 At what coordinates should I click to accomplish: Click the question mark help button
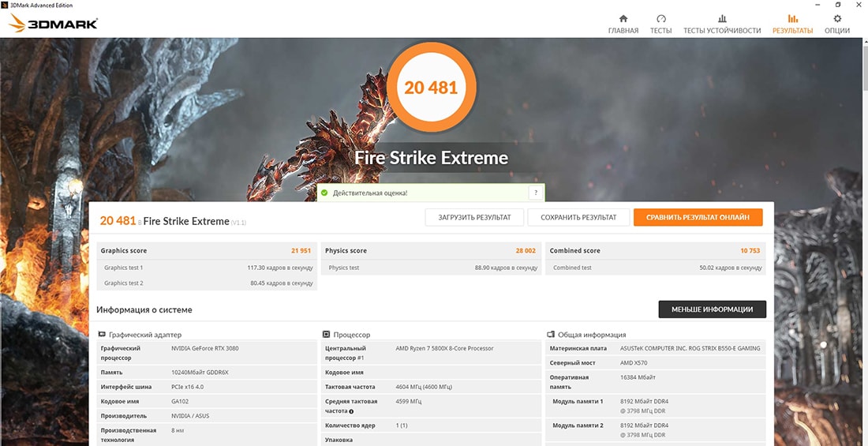pos(535,193)
